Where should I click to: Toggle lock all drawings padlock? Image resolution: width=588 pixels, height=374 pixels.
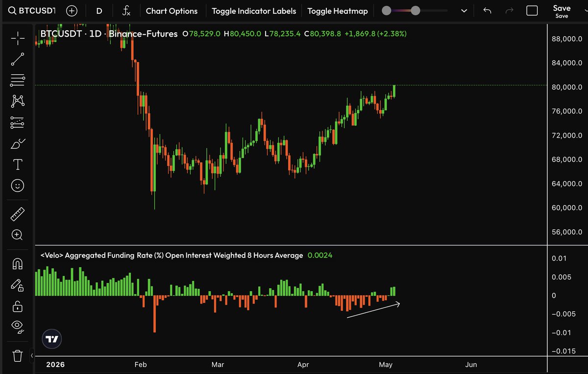tap(18, 306)
